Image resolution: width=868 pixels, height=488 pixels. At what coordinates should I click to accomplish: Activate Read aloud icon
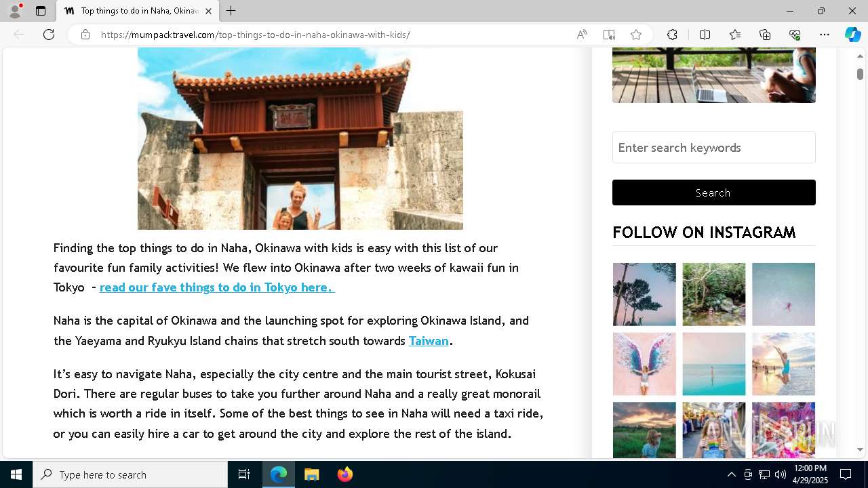click(582, 35)
